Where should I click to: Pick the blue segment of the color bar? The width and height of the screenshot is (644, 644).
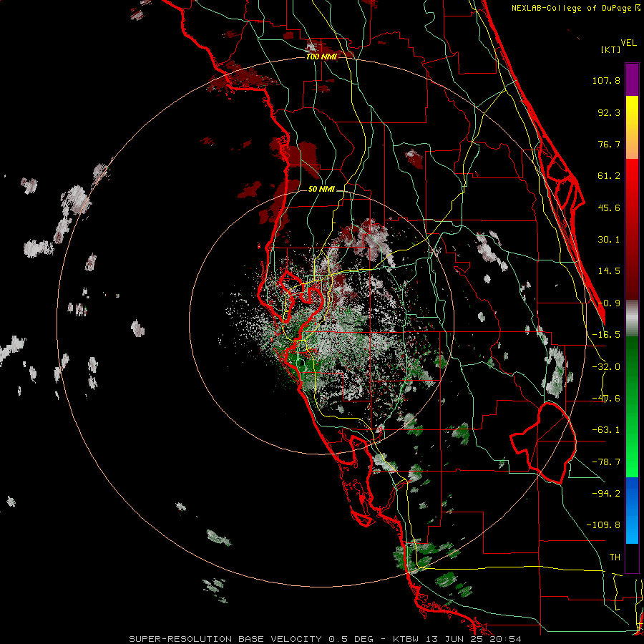click(632, 510)
